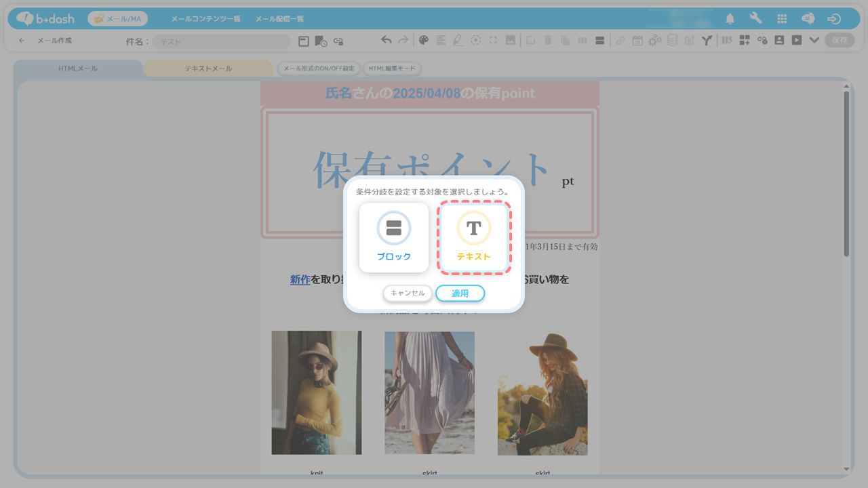Click the 件名 subject input field
The image size is (868, 488).
(x=221, y=41)
